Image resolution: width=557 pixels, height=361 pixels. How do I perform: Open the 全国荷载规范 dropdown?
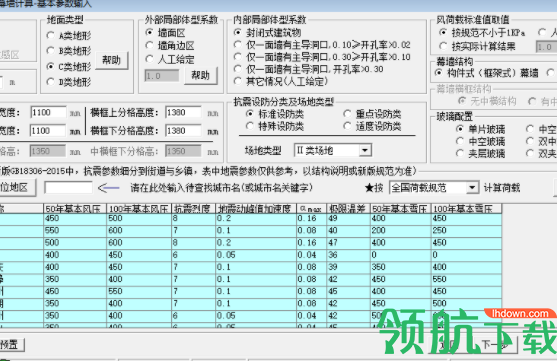(x=472, y=188)
